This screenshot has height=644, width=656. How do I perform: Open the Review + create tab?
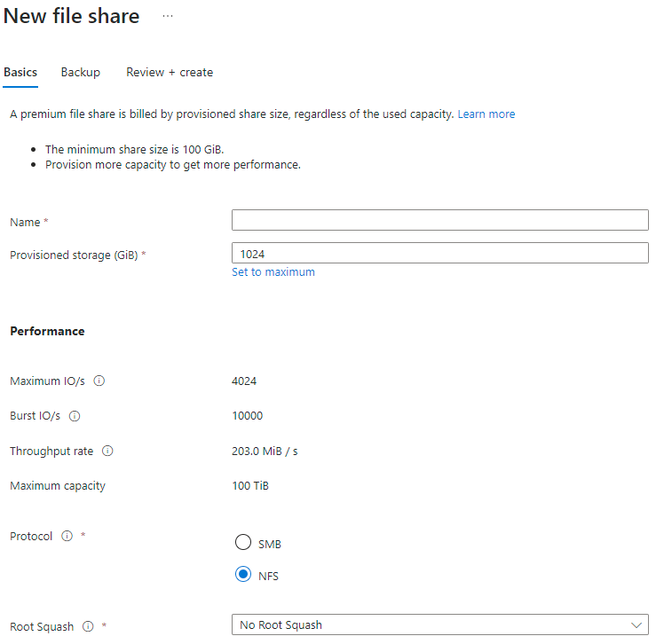[x=170, y=72]
